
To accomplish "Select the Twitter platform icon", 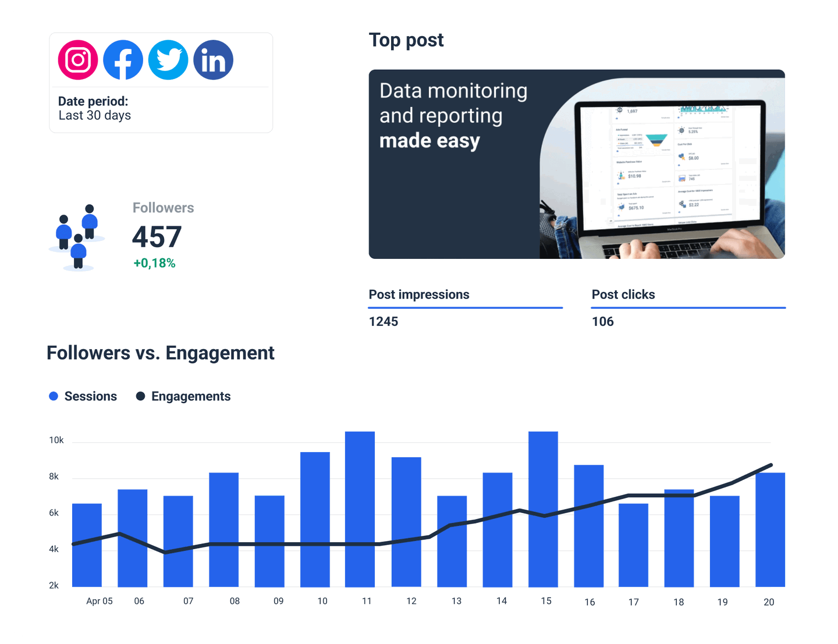I will pyautogui.click(x=168, y=59).
